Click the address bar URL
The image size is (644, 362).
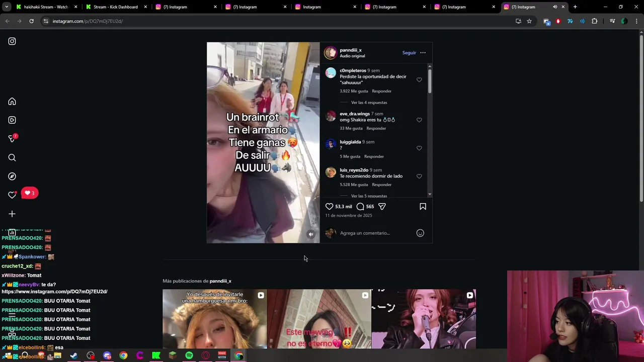point(88,21)
